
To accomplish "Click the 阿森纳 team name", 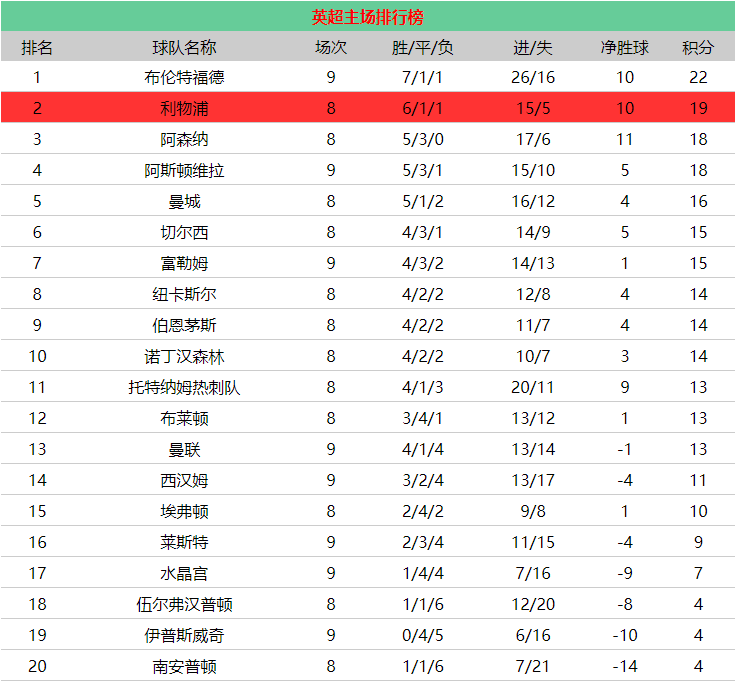I will click(184, 139).
